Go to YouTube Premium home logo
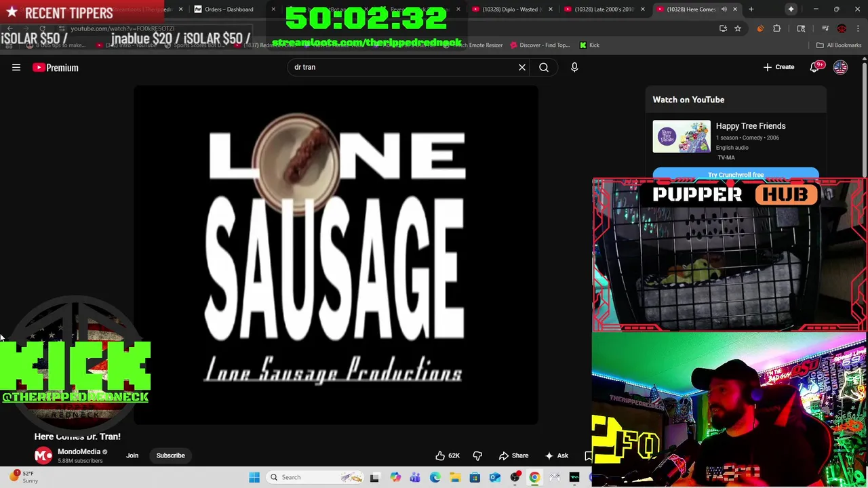The width and height of the screenshot is (868, 488). (x=56, y=67)
